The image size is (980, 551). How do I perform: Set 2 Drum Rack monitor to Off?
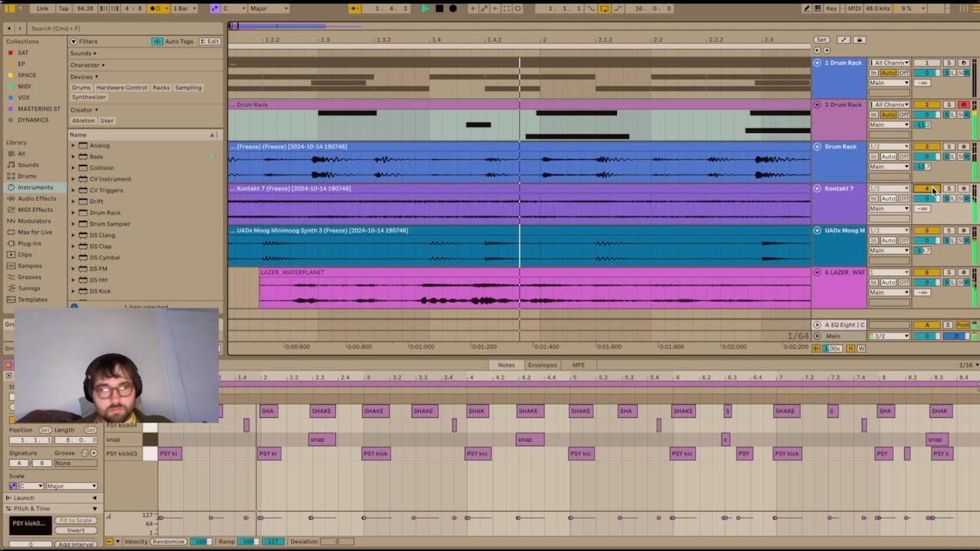pyautogui.click(x=904, y=115)
